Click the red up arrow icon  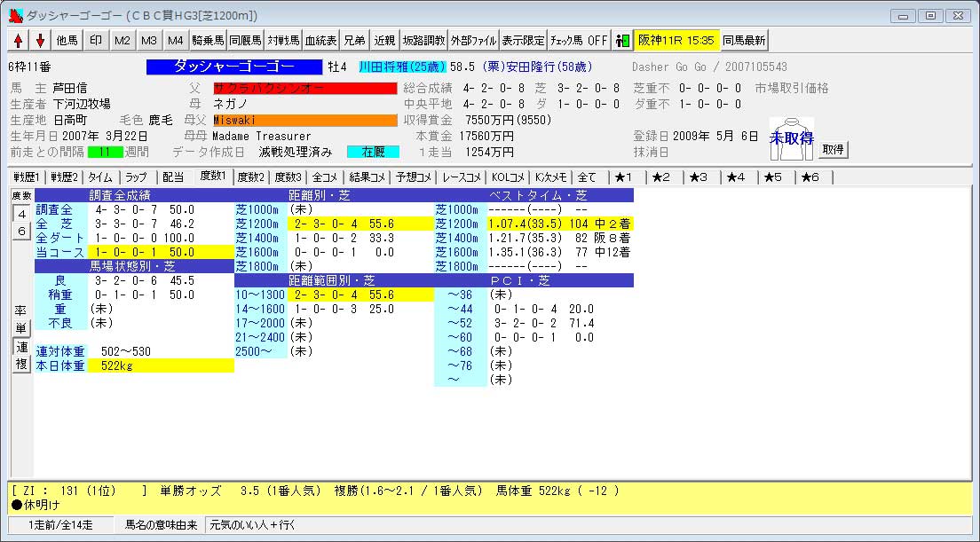[19, 41]
